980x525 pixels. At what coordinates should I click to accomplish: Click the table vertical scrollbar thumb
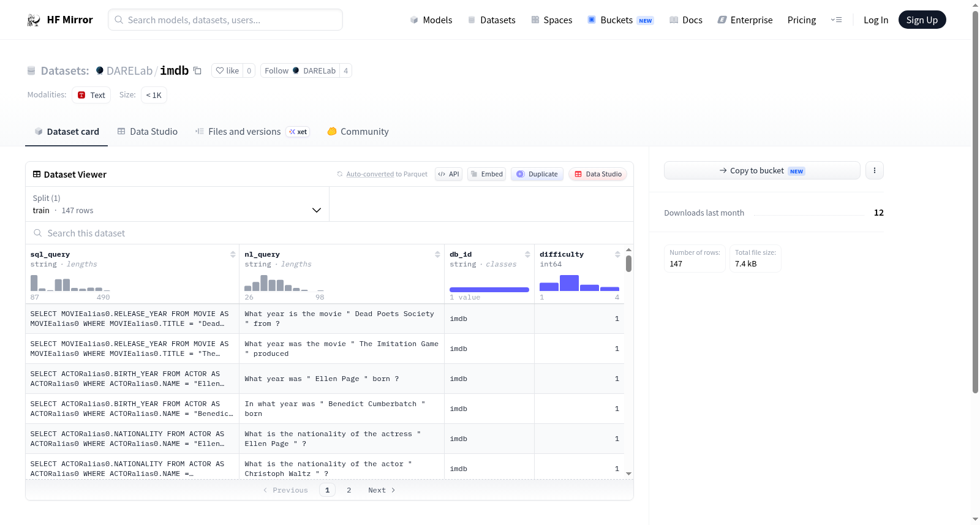628,264
